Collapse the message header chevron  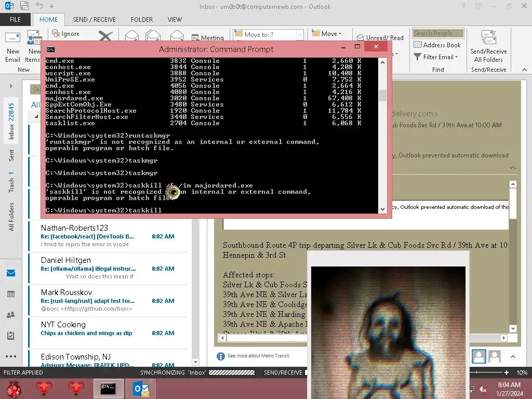513,168
